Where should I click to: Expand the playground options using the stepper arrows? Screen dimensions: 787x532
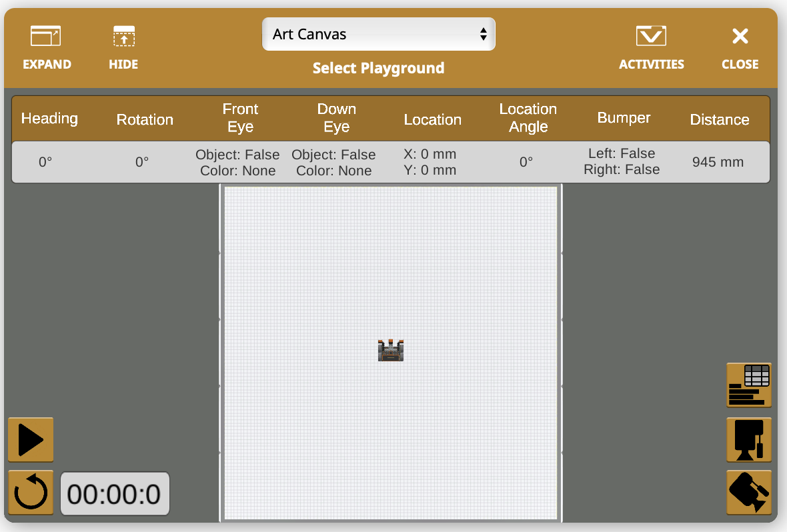pyautogui.click(x=483, y=34)
